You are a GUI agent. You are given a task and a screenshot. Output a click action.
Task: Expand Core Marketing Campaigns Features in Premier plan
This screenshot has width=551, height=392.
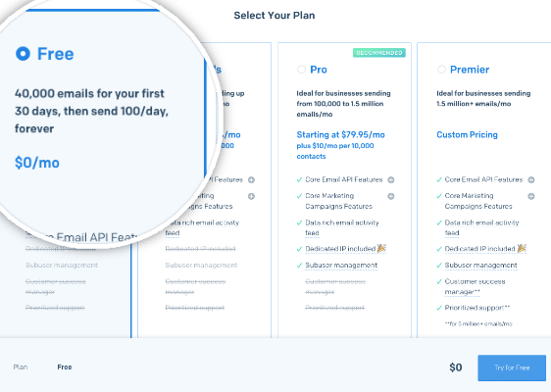(531, 196)
